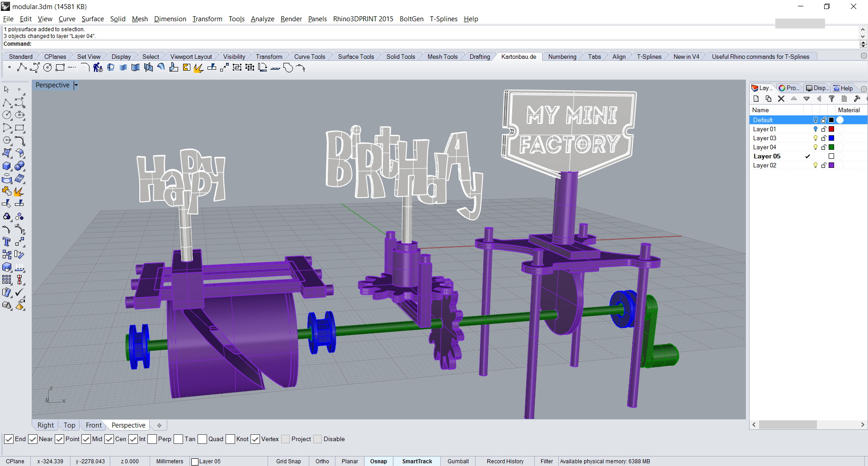Click the toolbar options gear near the tabs
868x466 pixels.
(863, 56)
